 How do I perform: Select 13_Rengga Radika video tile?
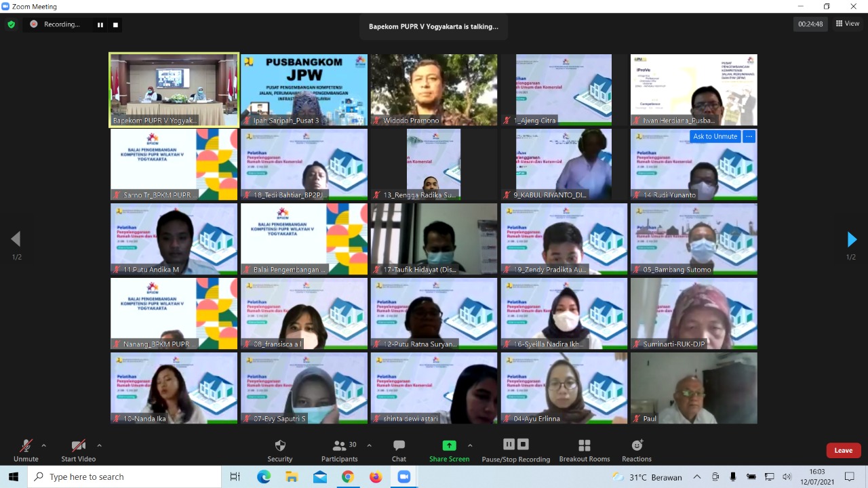(434, 165)
